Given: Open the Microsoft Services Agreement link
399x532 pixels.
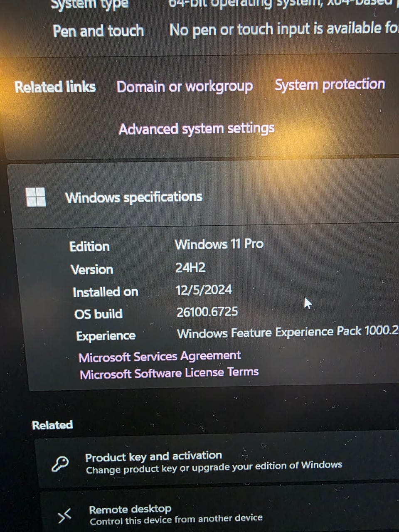Looking at the screenshot, I should pyautogui.click(x=160, y=357).
